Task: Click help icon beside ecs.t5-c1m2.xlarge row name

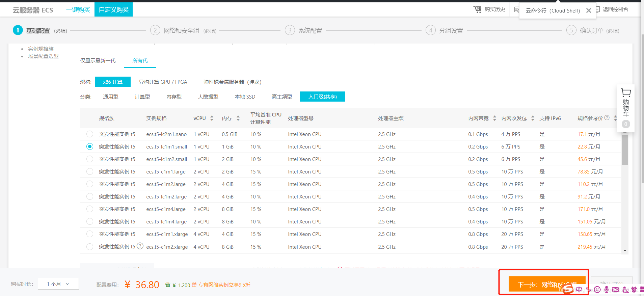Action: pyautogui.click(x=140, y=246)
